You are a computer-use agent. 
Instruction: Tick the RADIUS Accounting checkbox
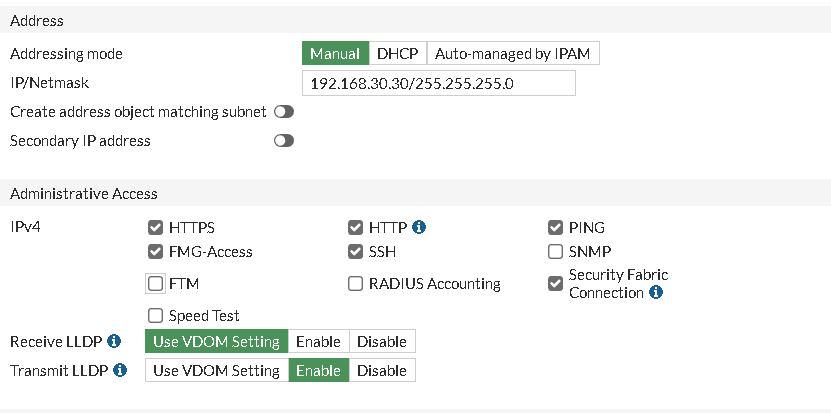coord(355,284)
